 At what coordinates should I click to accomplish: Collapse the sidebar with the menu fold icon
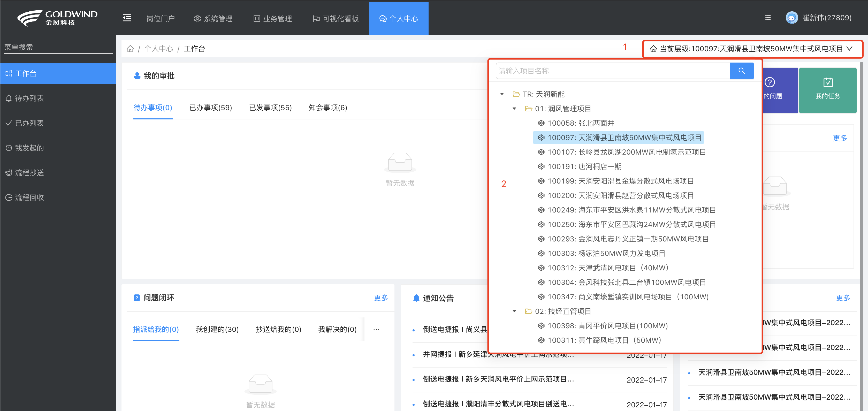(127, 18)
